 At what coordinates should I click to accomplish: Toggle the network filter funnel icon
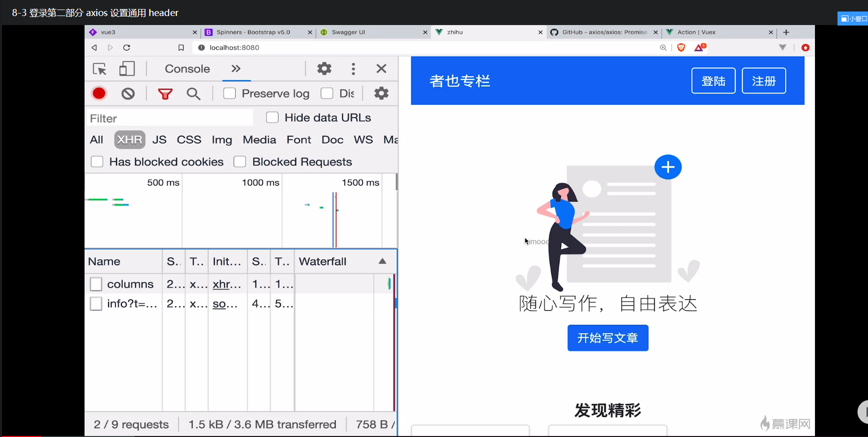coord(165,94)
